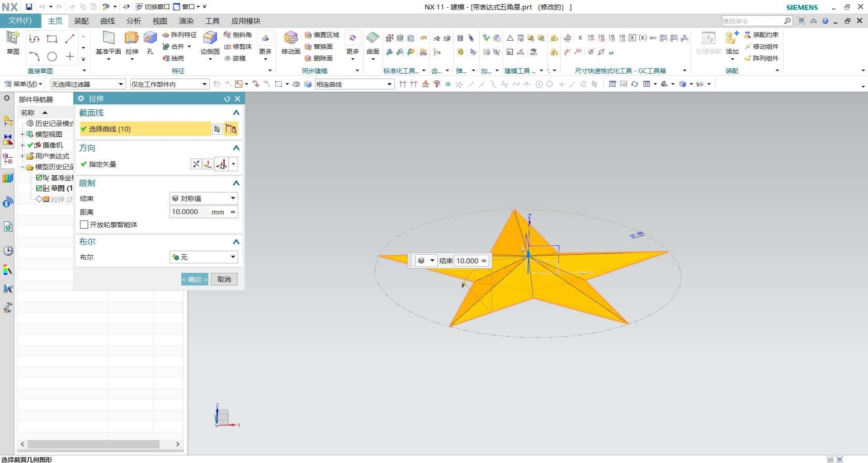Save the file from quick access toolbar

pos(28,7)
